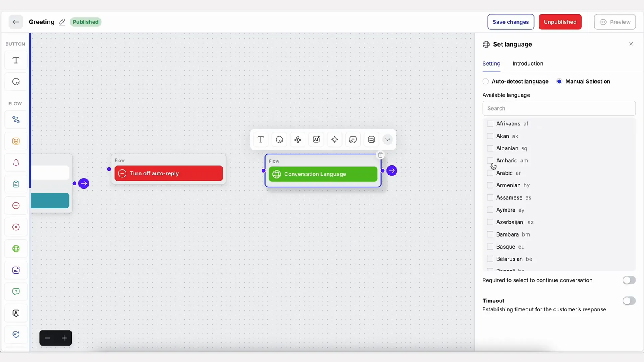Choose text icon in floating node toolbar
The height and width of the screenshot is (362, 644).
pyautogui.click(x=261, y=140)
